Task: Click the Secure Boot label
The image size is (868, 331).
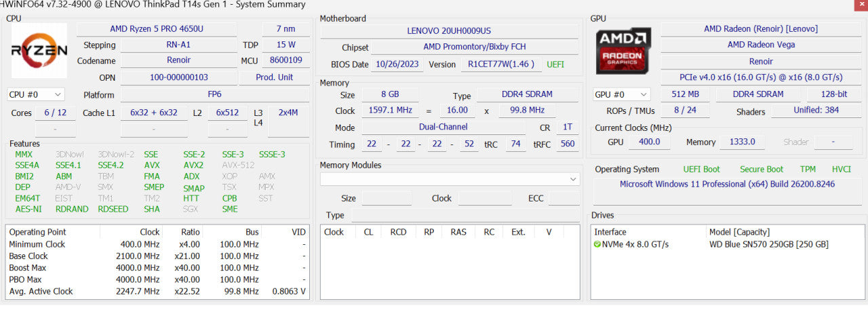Action: [762, 170]
